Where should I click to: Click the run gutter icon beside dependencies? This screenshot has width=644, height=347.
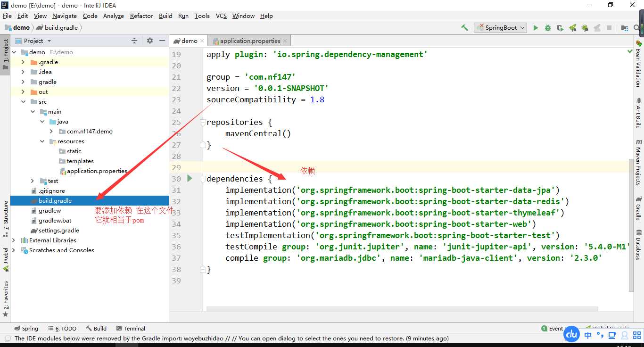pos(190,179)
